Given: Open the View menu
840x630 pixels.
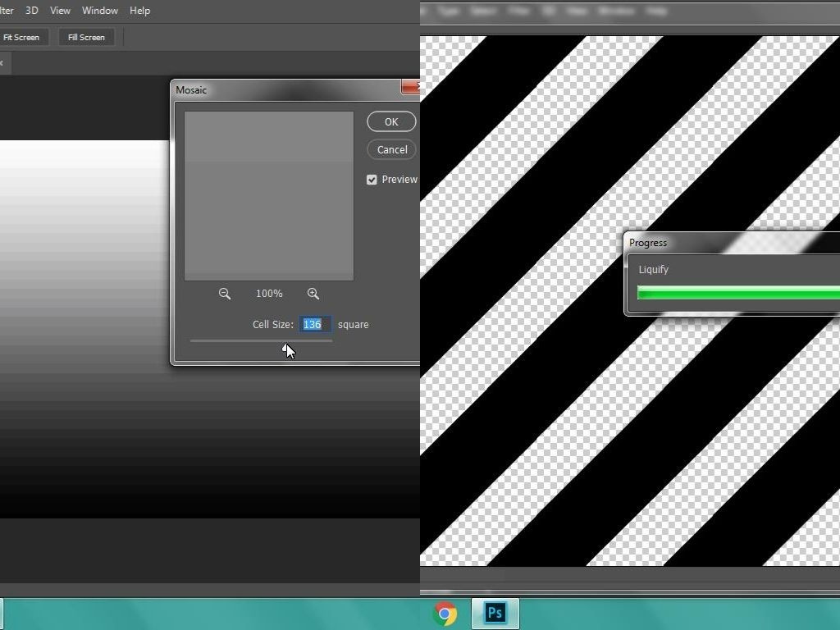Looking at the screenshot, I should (60, 11).
